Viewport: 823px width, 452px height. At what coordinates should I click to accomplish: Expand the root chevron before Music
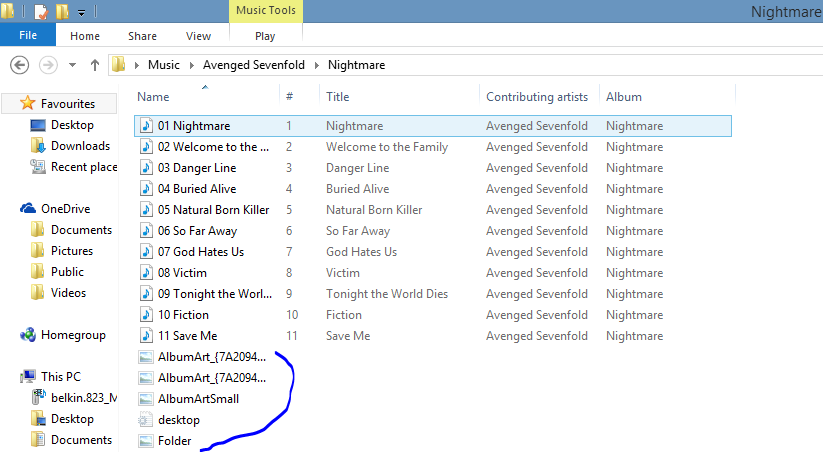[x=136, y=65]
